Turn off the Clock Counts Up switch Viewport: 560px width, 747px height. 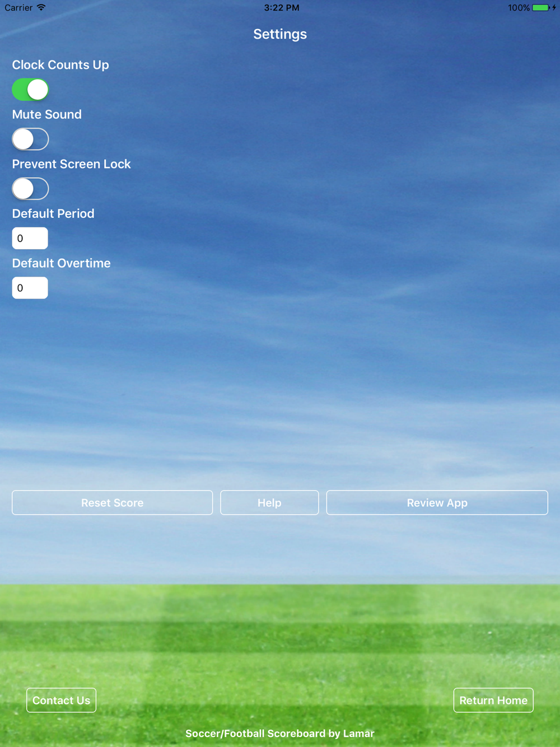[x=30, y=90]
